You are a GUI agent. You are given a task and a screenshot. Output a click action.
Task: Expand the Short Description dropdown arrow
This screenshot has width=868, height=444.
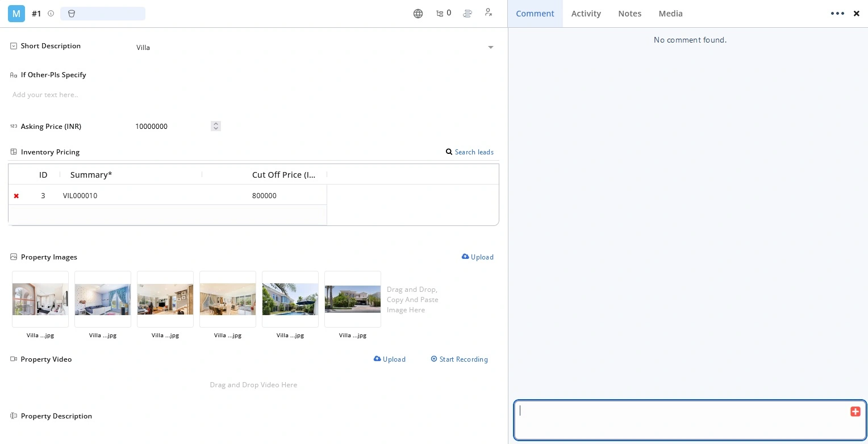[x=491, y=48]
